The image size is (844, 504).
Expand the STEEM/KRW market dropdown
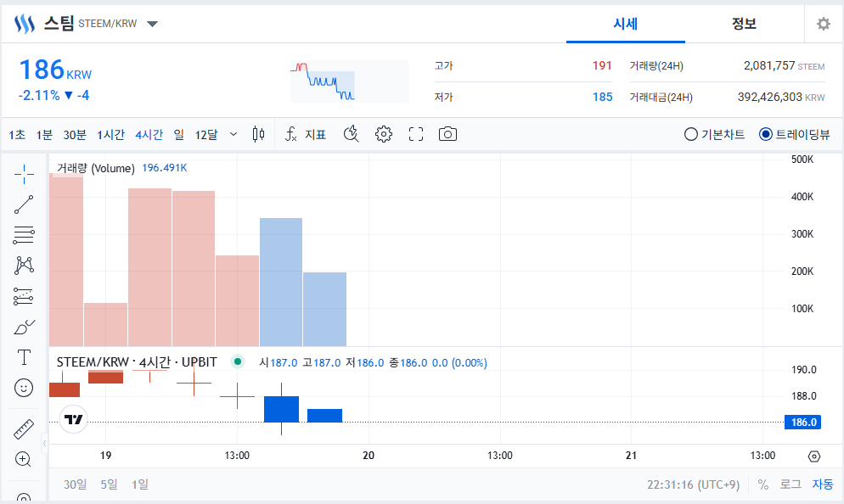click(x=152, y=24)
